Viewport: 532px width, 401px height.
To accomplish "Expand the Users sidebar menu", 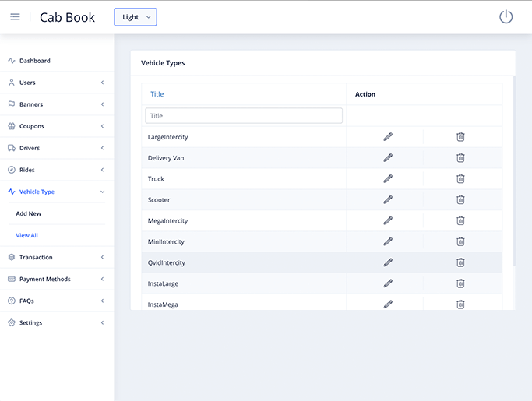I will 55,83.
